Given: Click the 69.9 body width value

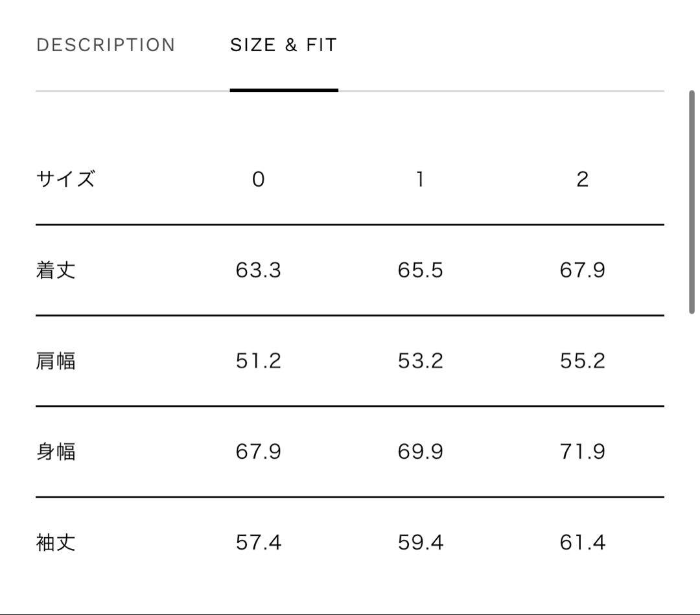Looking at the screenshot, I should coord(419,452).
